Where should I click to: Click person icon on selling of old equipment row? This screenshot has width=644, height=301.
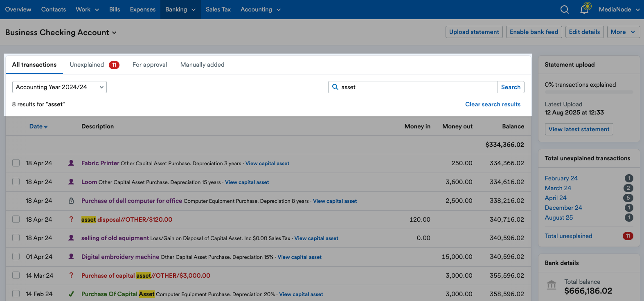tap(71, 238)
